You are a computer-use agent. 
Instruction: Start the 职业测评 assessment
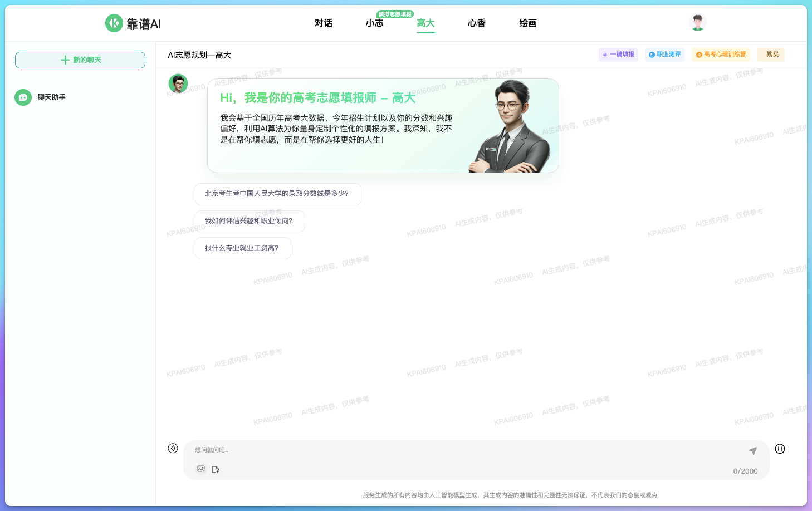pyautogui.click(x=664, y=55)
